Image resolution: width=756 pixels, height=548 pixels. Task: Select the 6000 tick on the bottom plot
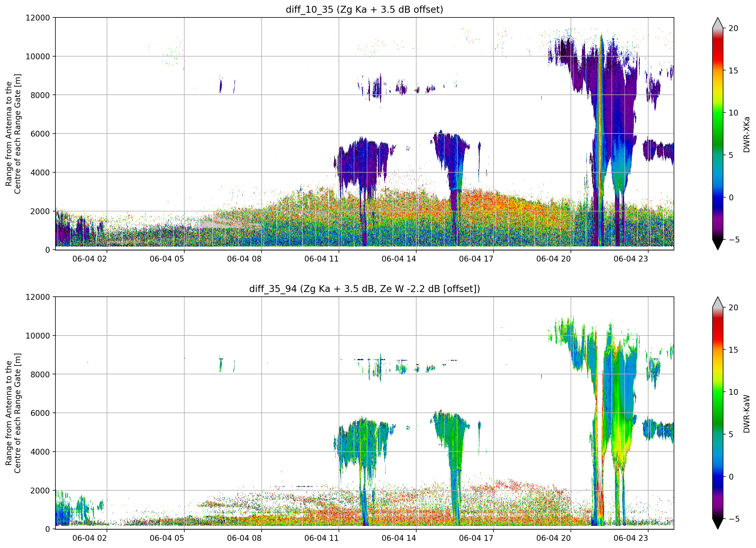[x=40, y=413]
